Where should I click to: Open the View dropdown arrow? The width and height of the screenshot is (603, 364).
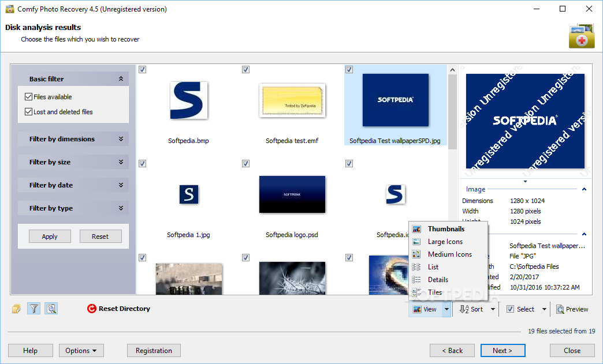(446, 309)
